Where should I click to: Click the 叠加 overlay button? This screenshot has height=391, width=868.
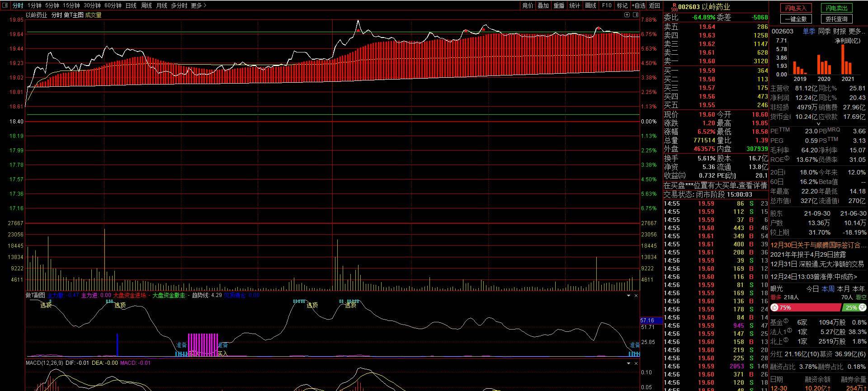tap(543, 5)
